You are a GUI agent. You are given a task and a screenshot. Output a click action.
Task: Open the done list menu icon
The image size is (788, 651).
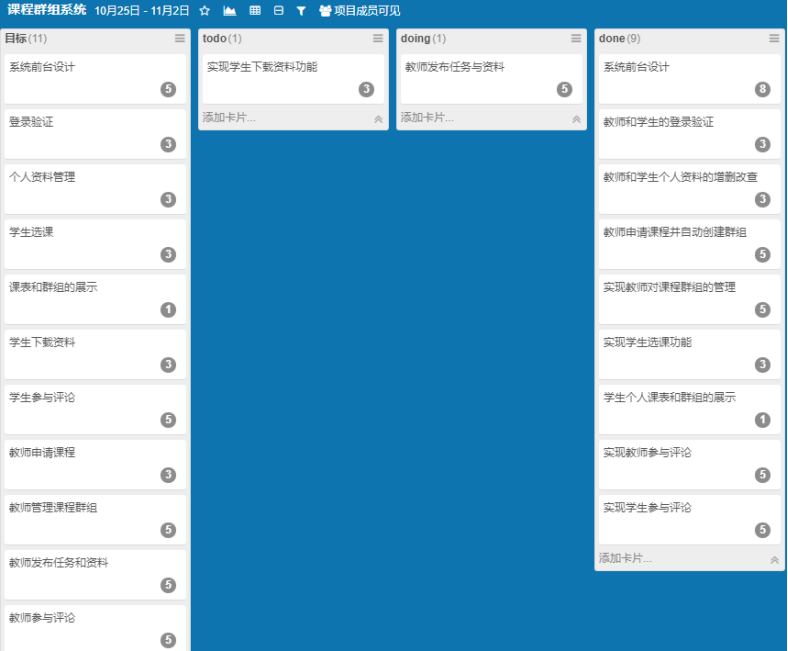(x=774, y=38)
